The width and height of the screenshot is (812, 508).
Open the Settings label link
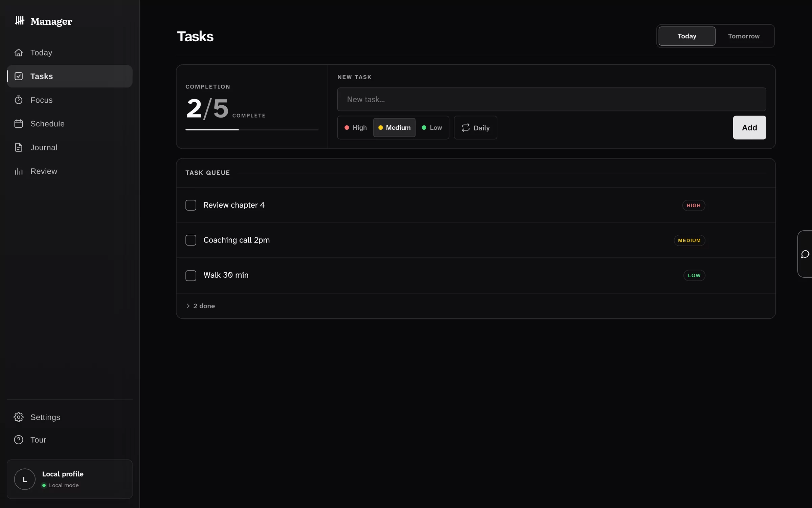click(x=45, y=417)
